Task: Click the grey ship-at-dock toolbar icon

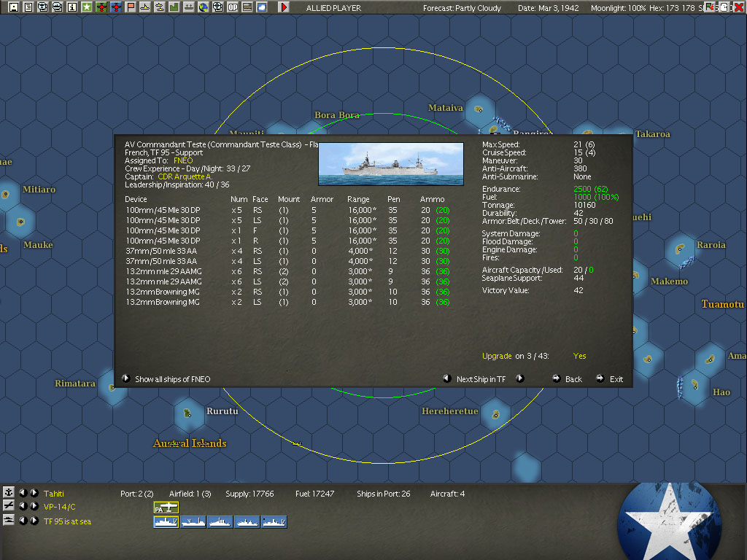Action: coord(189,7)
